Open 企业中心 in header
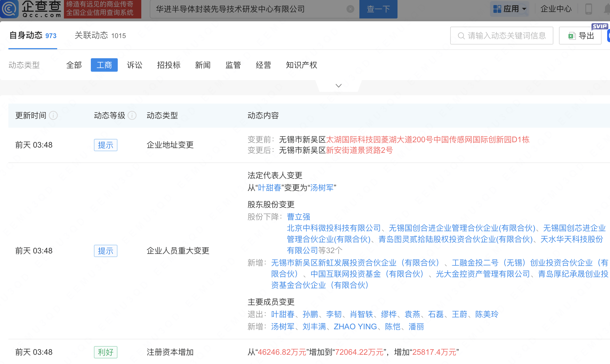Screen dimensions: 610x364 coord(556,9)
